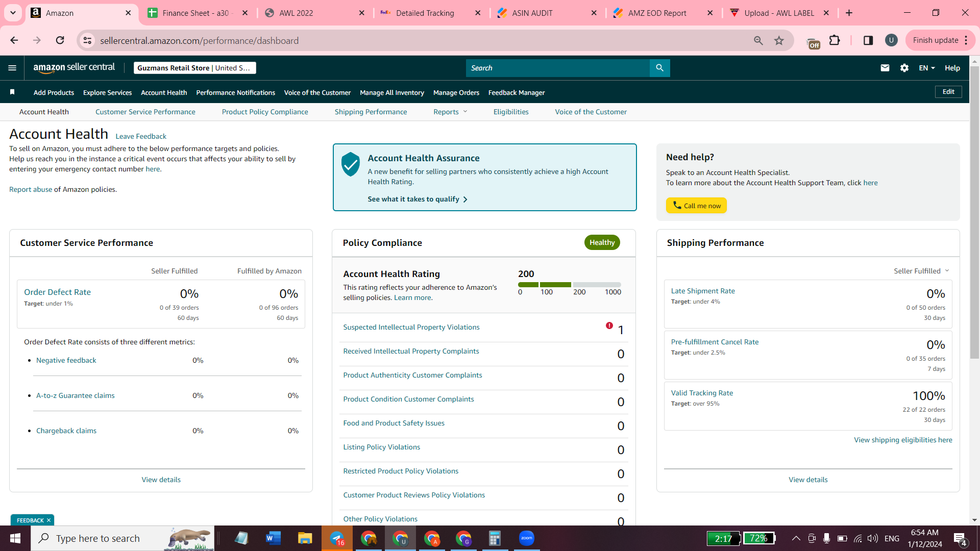980x551 pixels.
Task: Bookmark this page with the star icon
Action: click(779, 40)
